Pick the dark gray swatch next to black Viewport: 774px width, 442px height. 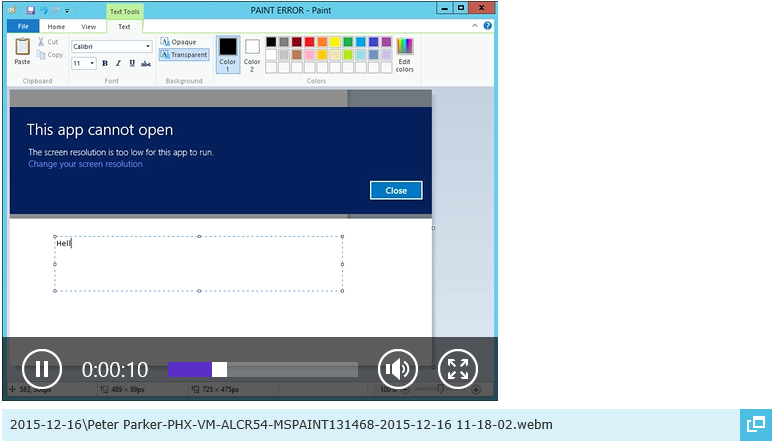(x=284, y=42)
